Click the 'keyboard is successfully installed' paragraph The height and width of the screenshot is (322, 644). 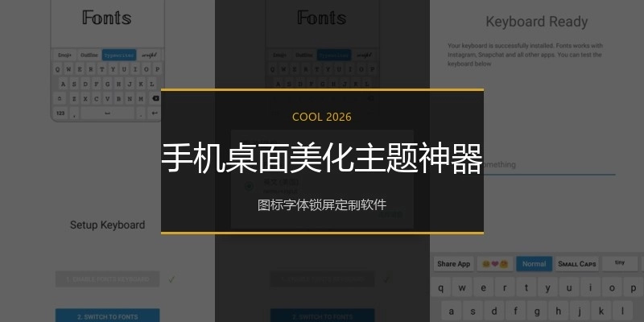point(526,55)
